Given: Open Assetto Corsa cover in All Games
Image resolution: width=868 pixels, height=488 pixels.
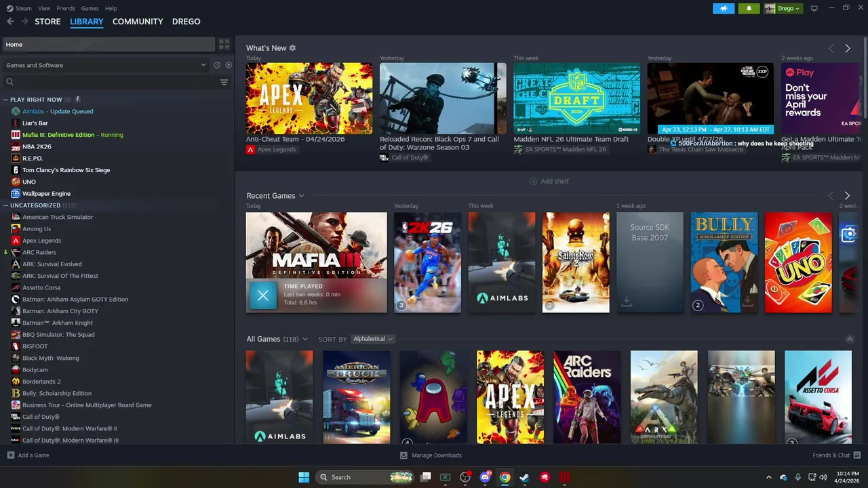Looking at the screenshot, I should (x=818, y=396).
